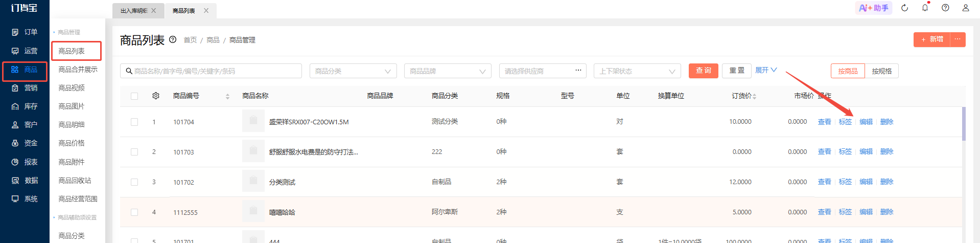
Task: Open the 系统 sidebar module
Action: [x=25, y=199]
